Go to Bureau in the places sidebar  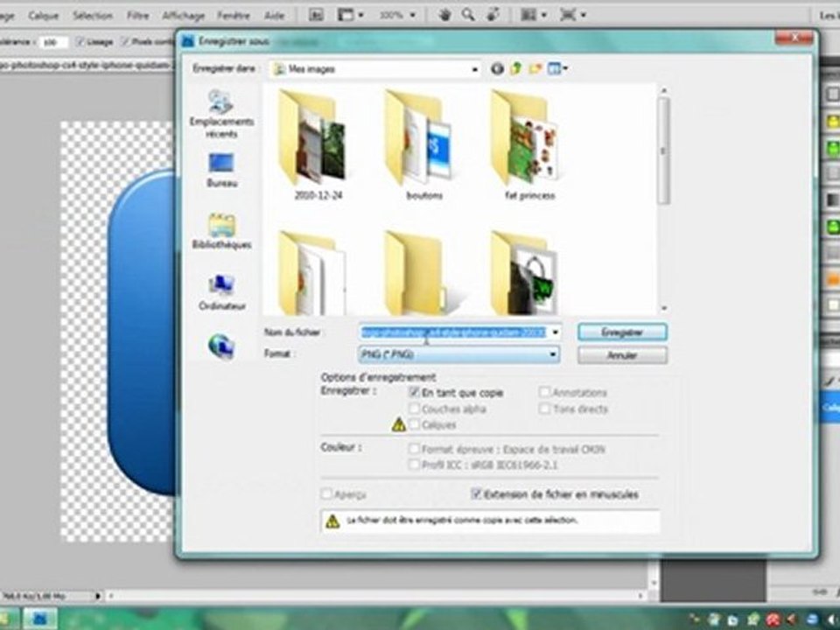point(221,171)
